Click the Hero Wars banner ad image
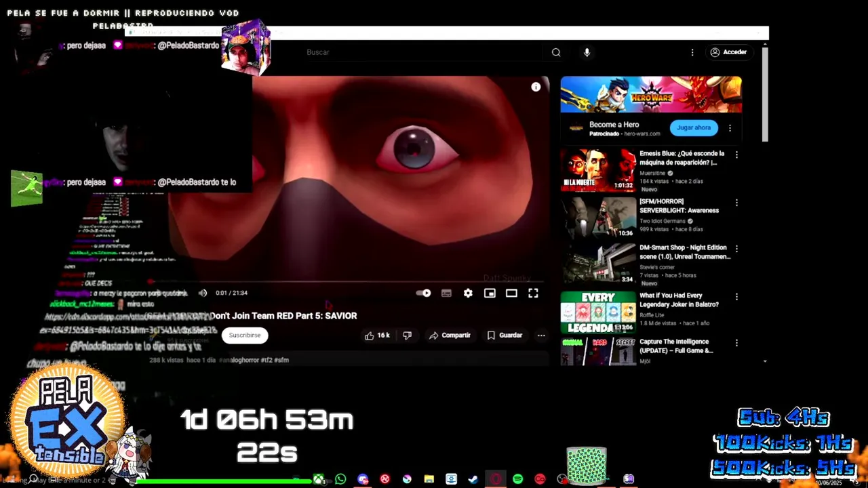 (x=651, y=94)
